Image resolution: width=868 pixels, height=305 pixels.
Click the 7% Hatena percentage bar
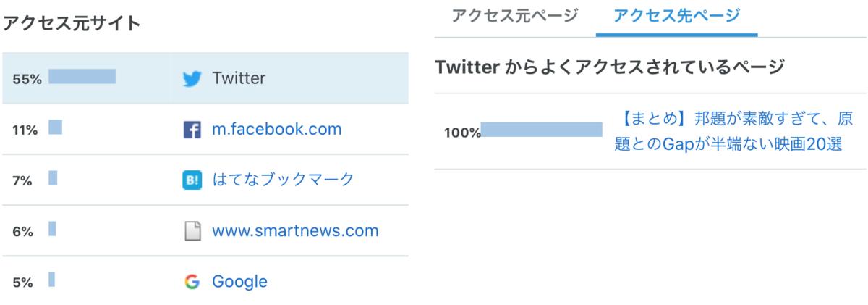[x=53, y=178]
